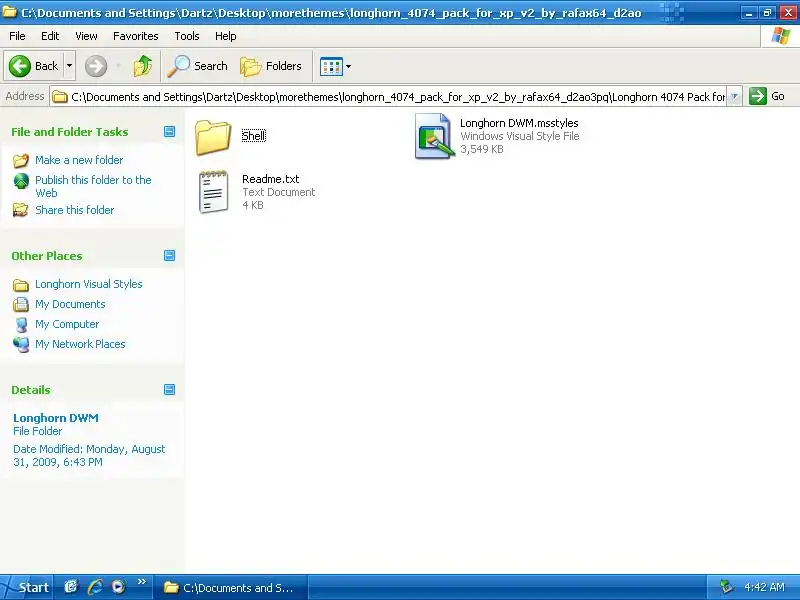Click the Publish to Web globe icon
The image size is (800, 600).
(x=21, y=181)
